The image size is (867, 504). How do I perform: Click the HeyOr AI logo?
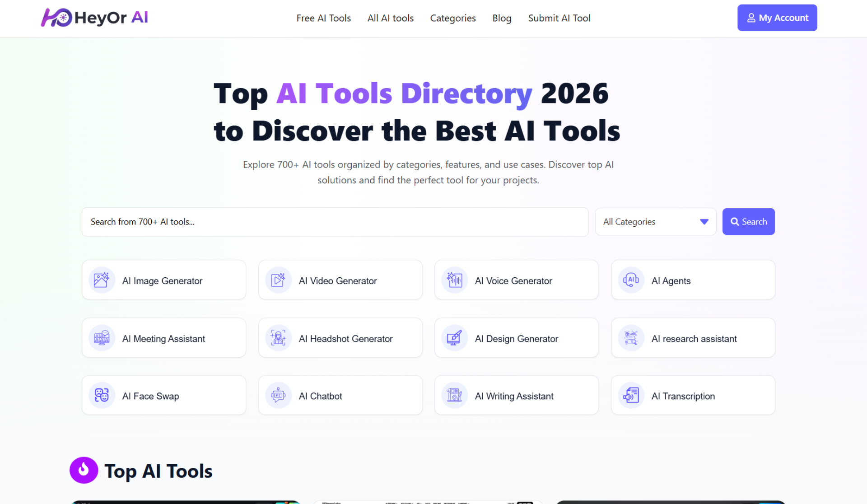(x=95, y=18)
